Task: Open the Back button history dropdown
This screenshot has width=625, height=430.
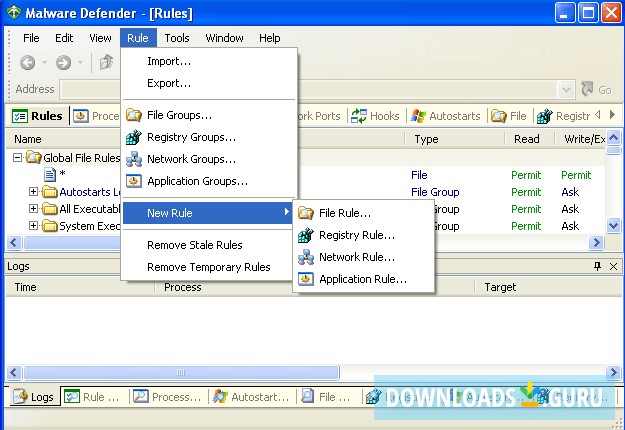Action: pos(44,62)
